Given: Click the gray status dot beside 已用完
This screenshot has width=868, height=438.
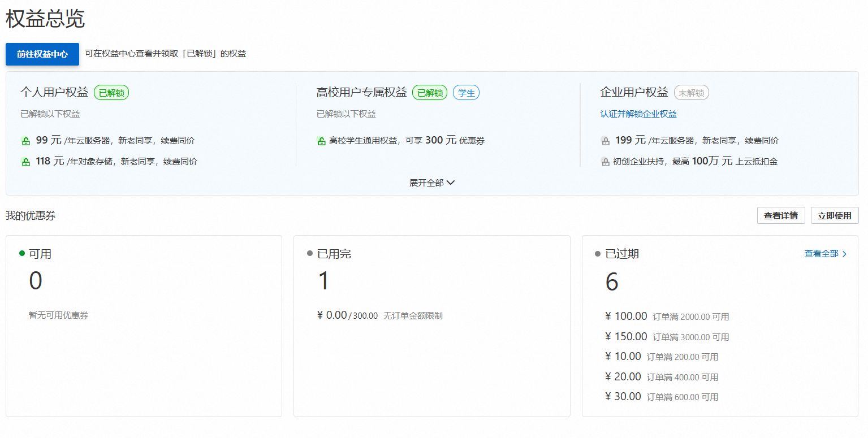Looking at the screenshot, I should pos(310,253).
